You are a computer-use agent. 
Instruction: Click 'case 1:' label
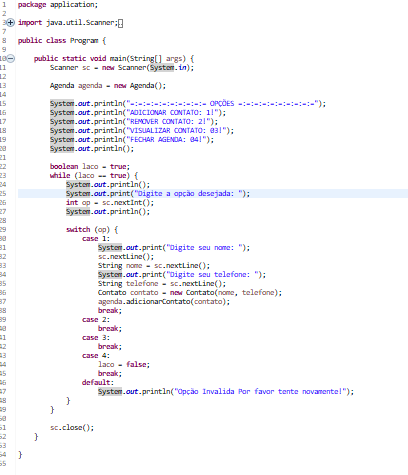96,239
